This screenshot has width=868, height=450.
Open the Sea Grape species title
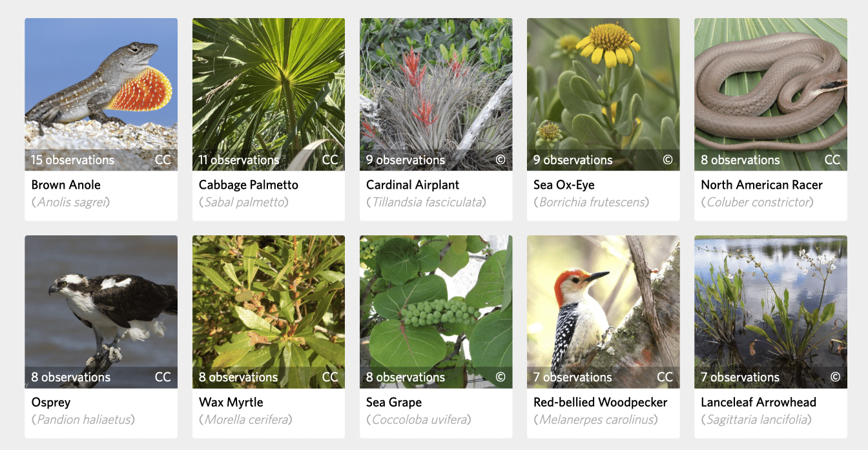click(x=394, y=402)
